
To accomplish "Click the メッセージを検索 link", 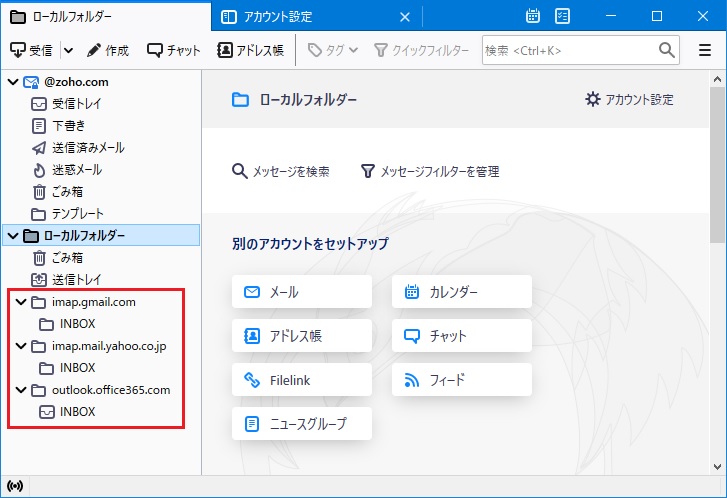I will point(281,171).
